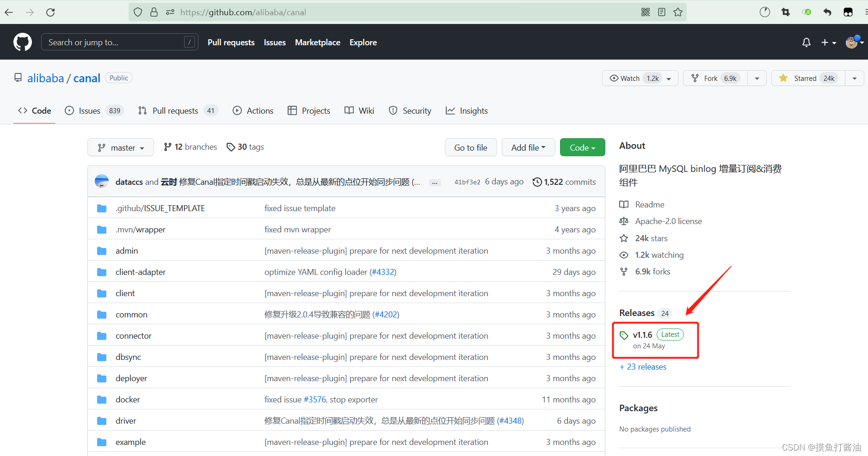
Task: Select the Code tab
Action: click(x=35, y=111)
